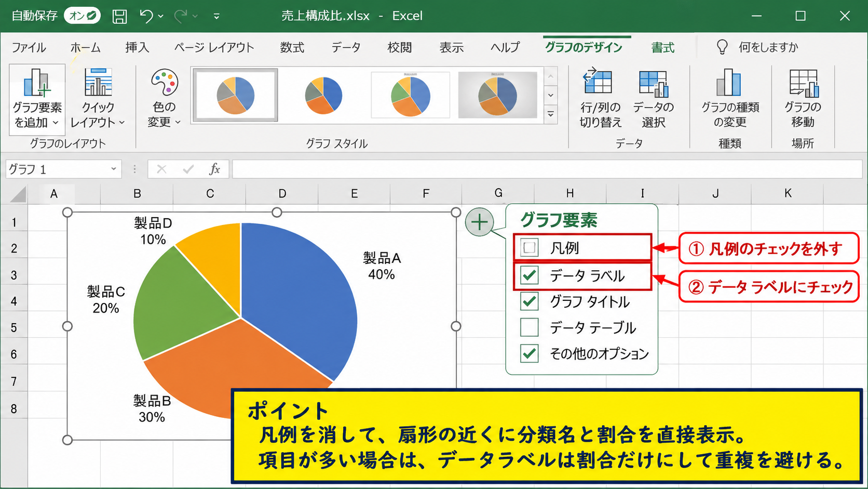Switch to the 挿入 (Insert) tab
The height and width of the screenshot is (489, 868).
(x=138, y=48)
